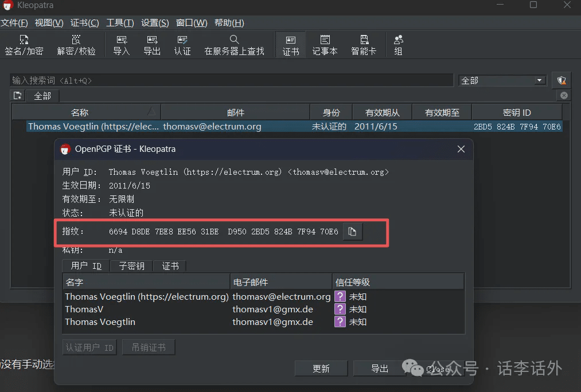Click the search input field
Screen dimensions: 581x392
(x=232, y=81)
